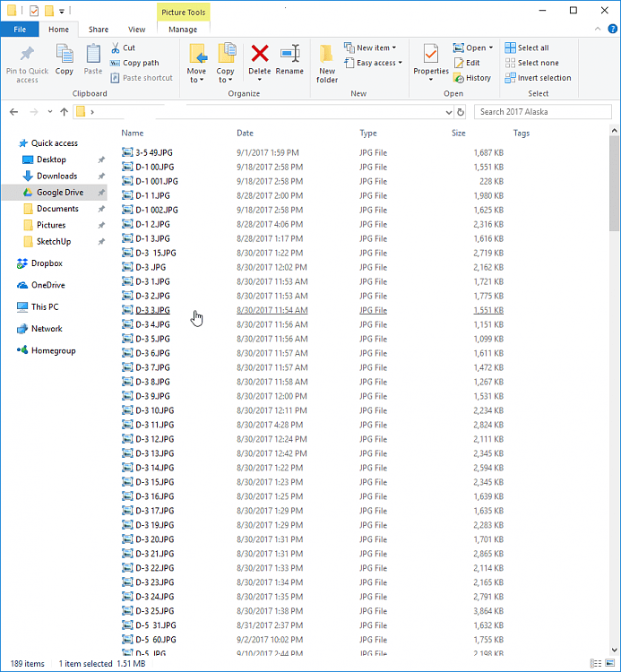This screenshot has height=672, width=621.
Task: Open Homegroup in the navigation pane
Action: 46,350
